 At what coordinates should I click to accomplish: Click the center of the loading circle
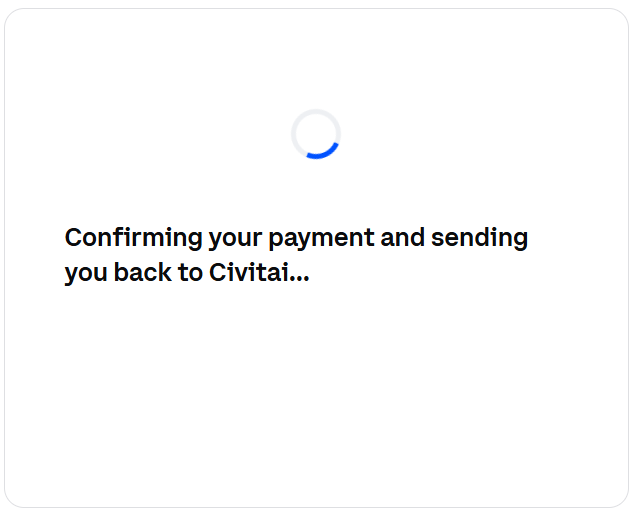click(316, 134)
